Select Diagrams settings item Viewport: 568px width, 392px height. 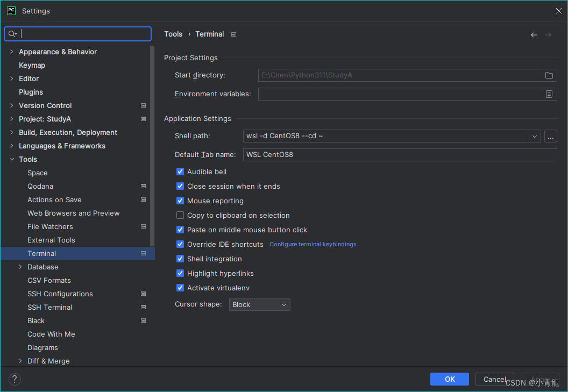42,347
